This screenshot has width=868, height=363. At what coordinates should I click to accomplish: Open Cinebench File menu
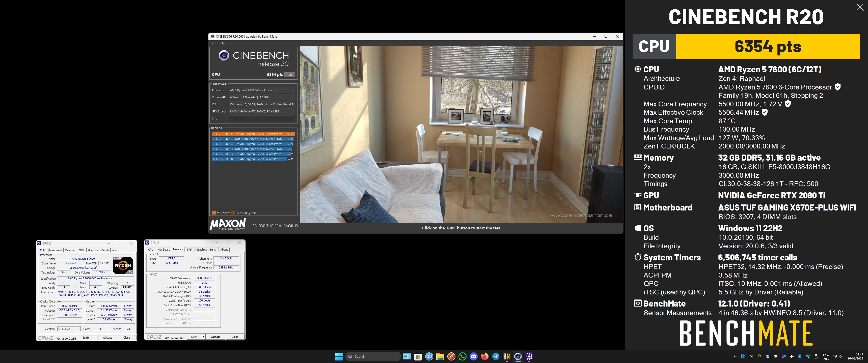point(213,43)
